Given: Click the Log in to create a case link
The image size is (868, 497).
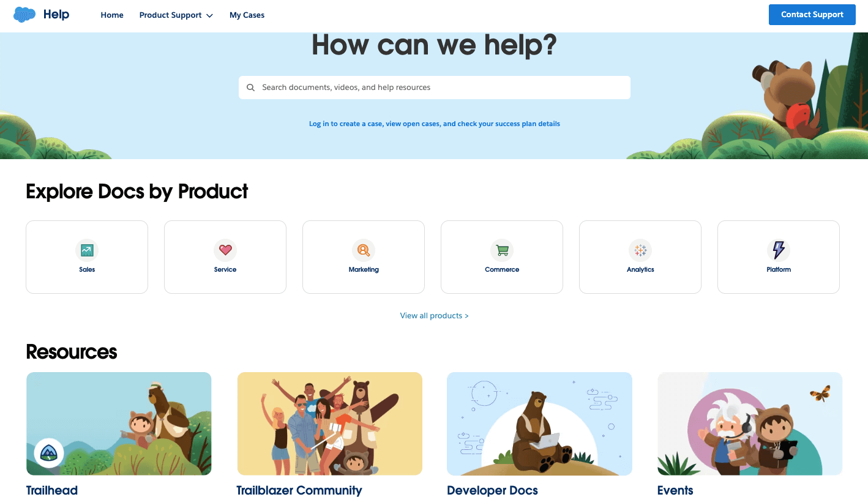Looking at the screenshot, I should (x=435, y=124).
